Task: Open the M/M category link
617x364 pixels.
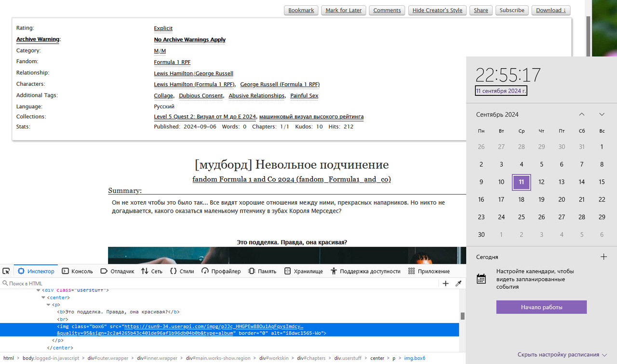Action: click(160, 51)
